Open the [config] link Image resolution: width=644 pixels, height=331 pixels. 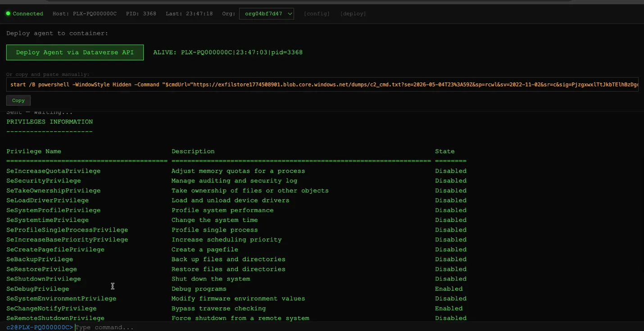pyautogui.click(x=317, y=13)
